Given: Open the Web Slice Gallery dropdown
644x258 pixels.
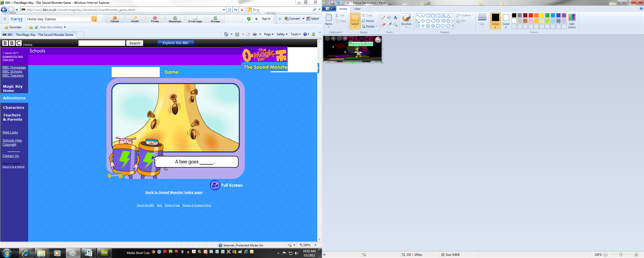Looking at the screenshot, I should point(53,27).
